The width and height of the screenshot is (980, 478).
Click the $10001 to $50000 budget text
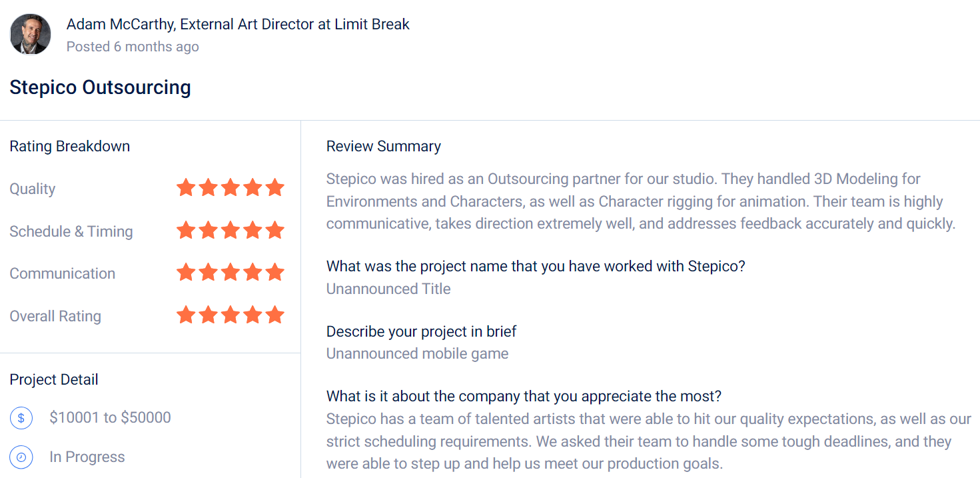(x=111, y=418)
